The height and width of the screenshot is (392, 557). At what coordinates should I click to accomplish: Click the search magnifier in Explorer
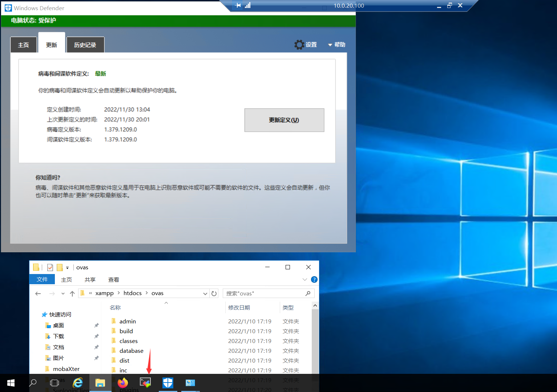(308, 293)
